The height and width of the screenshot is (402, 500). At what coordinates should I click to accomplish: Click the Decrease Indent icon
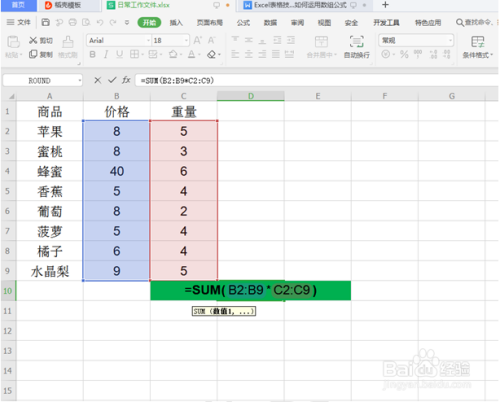click(x=277, y=40)
